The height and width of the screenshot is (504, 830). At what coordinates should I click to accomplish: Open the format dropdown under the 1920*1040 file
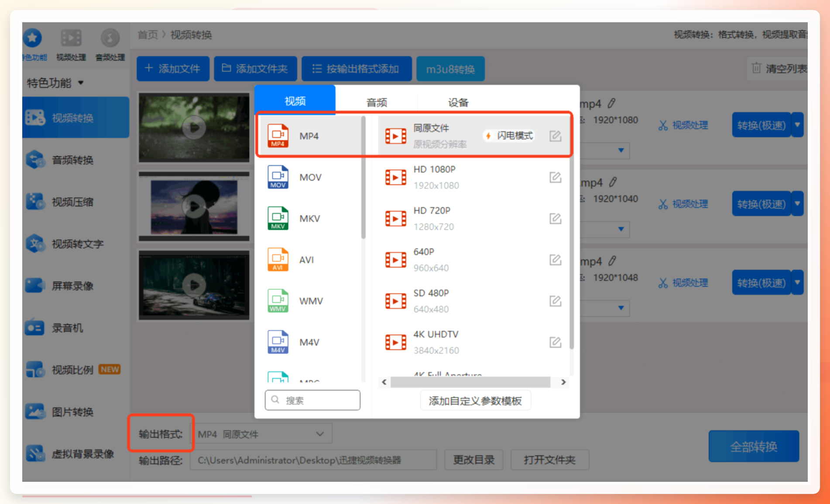pos(621,229)
